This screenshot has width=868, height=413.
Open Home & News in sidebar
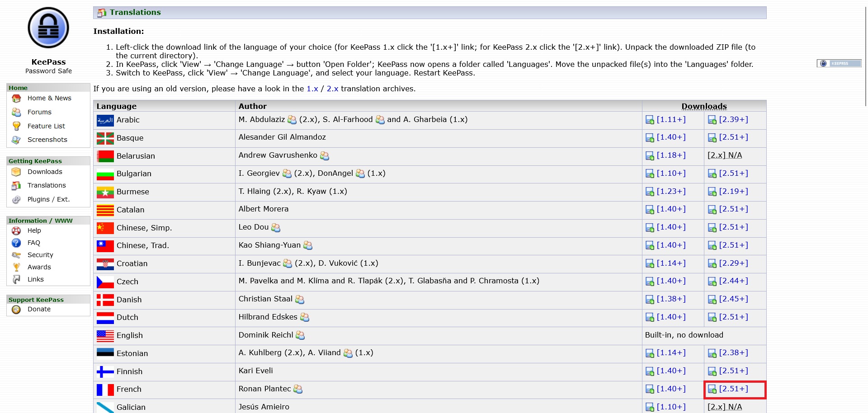pos(49,98)
